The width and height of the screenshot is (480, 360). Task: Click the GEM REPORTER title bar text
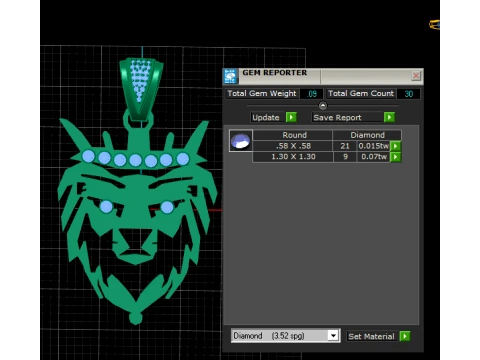(x=274, y=73)
